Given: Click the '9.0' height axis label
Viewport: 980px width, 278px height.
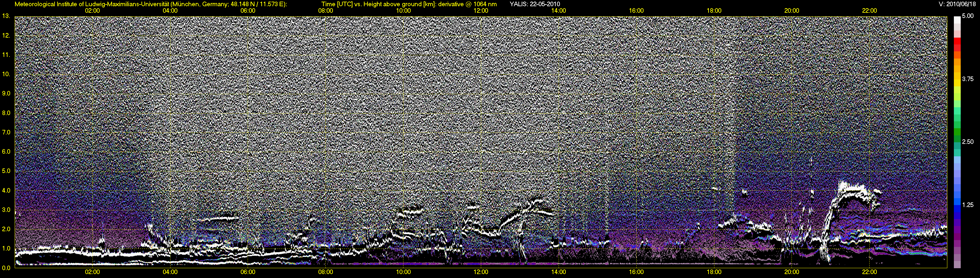Looking at the screenshot, I should pyautogui.click(x=6, y=94).
